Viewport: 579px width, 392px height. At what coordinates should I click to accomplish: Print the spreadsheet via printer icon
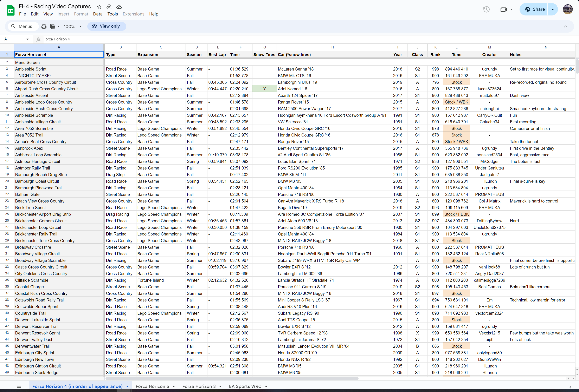pyautogui.click(x=44, y=26)
